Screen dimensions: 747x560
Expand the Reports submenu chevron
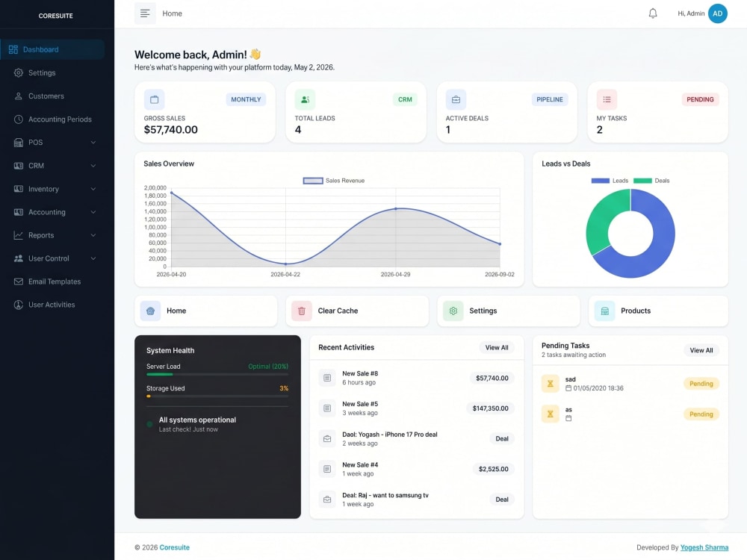pos(93,235)
